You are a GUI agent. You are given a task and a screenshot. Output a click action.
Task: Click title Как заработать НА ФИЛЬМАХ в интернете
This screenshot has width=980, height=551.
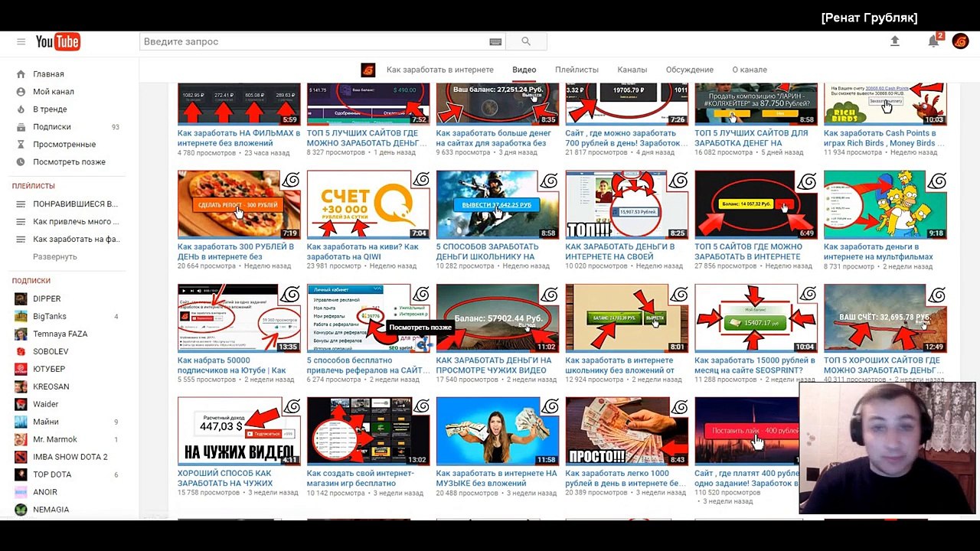(x=239, y=138)
